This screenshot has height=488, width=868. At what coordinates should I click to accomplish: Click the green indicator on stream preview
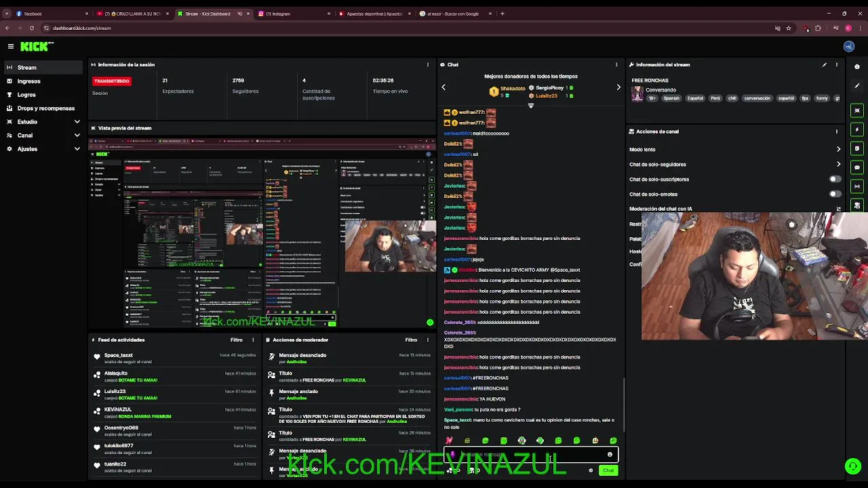(429, 323)
